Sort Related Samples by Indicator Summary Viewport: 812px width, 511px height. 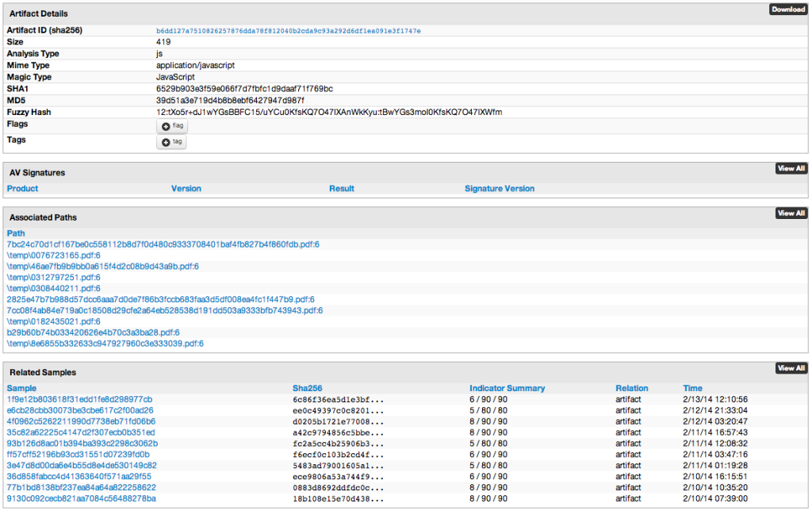(x=507, y=389)
